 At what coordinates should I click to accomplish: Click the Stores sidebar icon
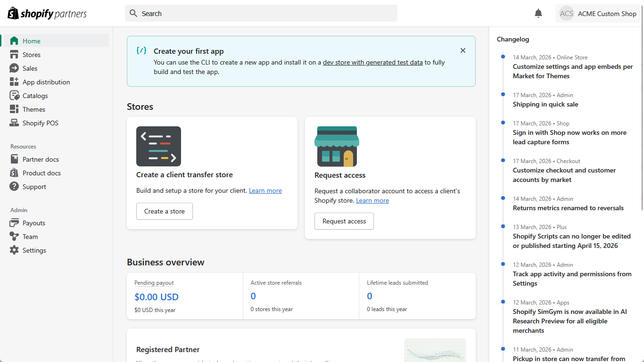[14, 55]
